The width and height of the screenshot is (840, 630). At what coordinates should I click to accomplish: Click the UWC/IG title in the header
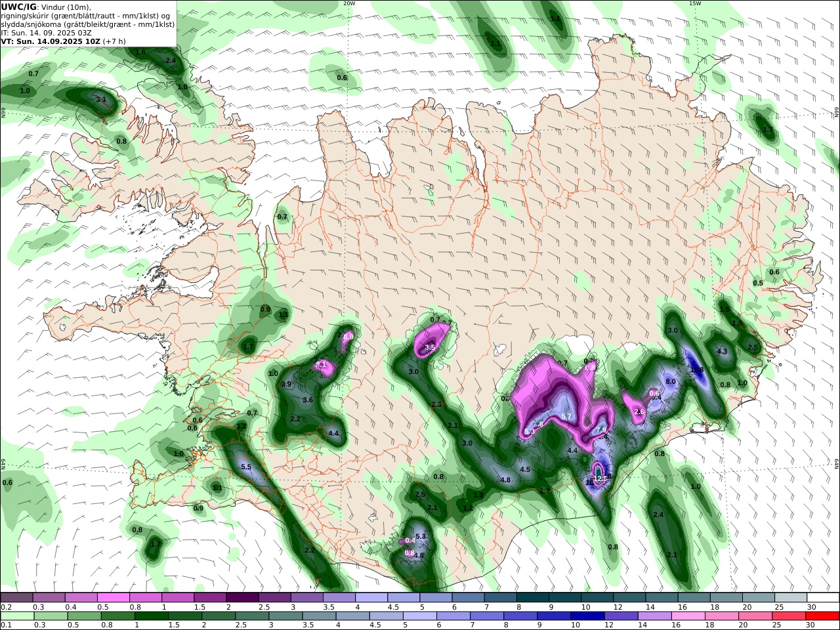(18, 7)
